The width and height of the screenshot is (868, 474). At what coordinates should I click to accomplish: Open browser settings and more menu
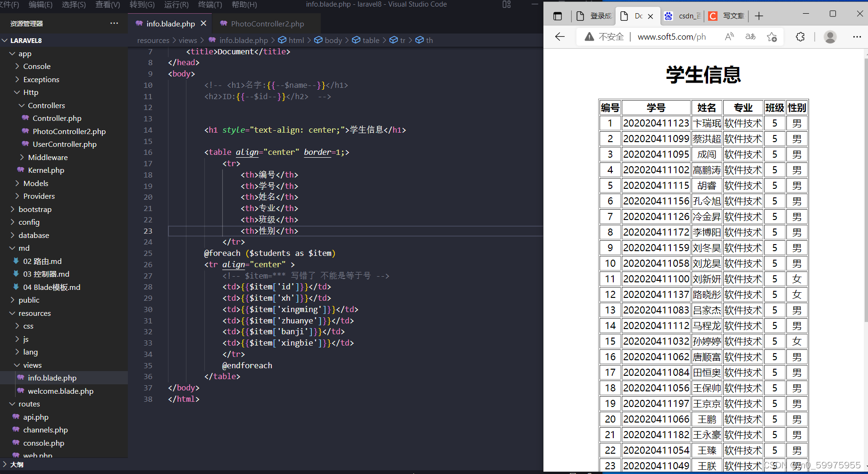pyautogui.click(x=857, y=37)
